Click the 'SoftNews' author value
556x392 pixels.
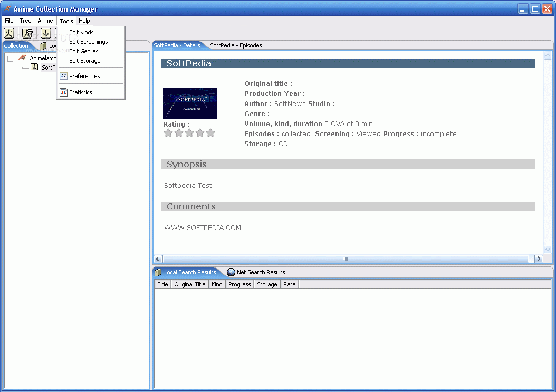290,103
